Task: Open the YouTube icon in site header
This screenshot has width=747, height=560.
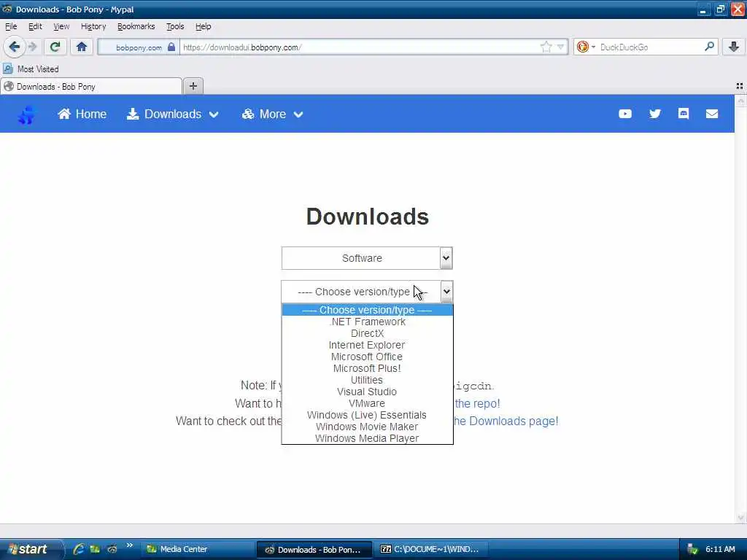Action: pyautogui.click(x=625, y=114)
